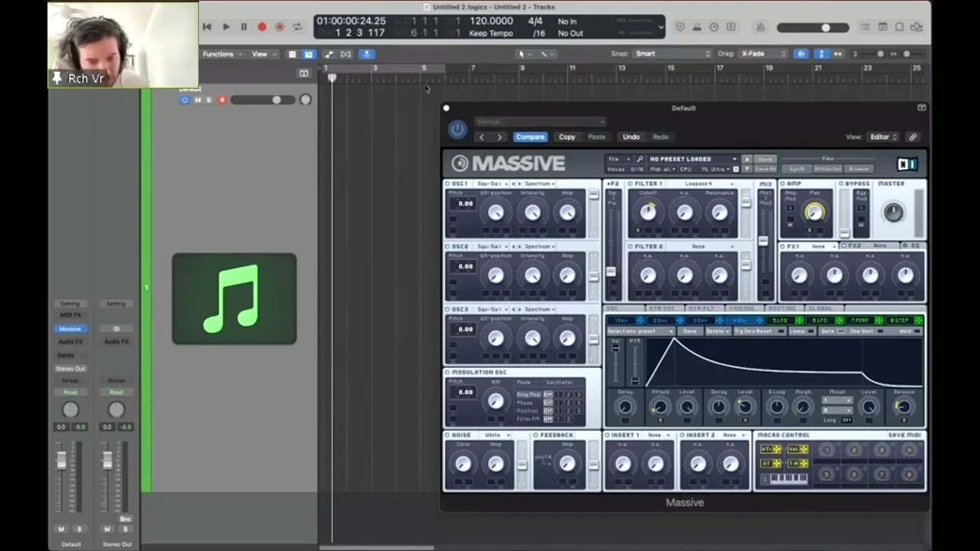
Task: Click the plugin link chain icon
Action: point(913,137)
